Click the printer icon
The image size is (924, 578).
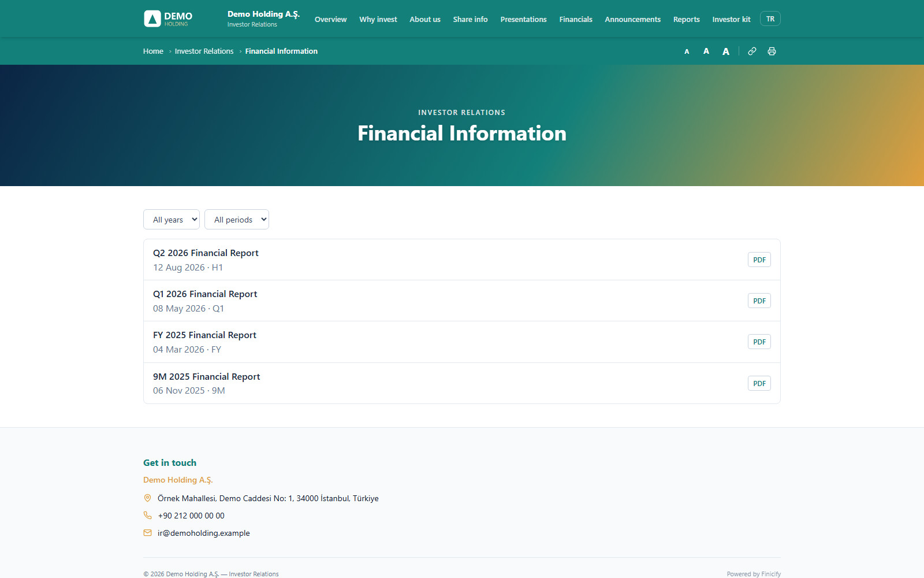point(772,51)
